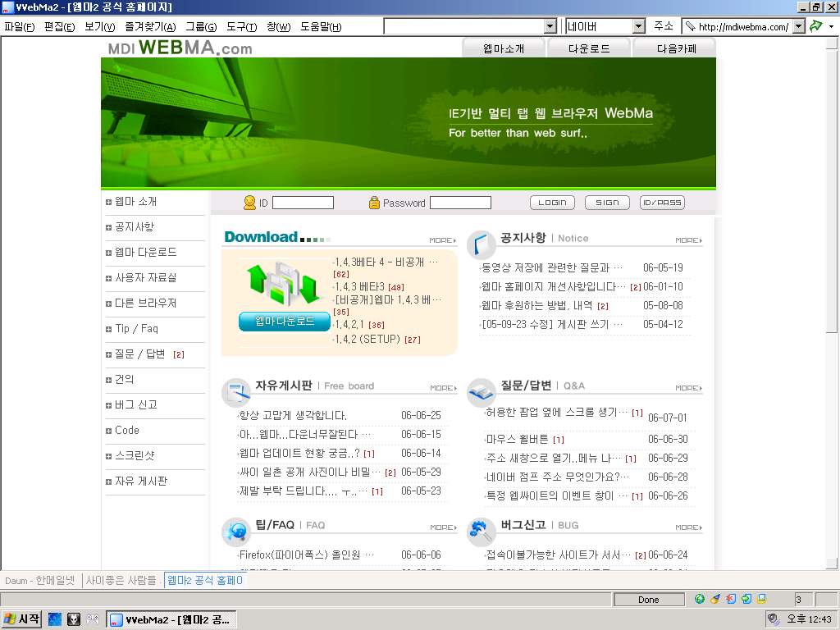Open the 그룹(G) menu
This screenshot has width=840, height=630.
(x=201, y=27)
